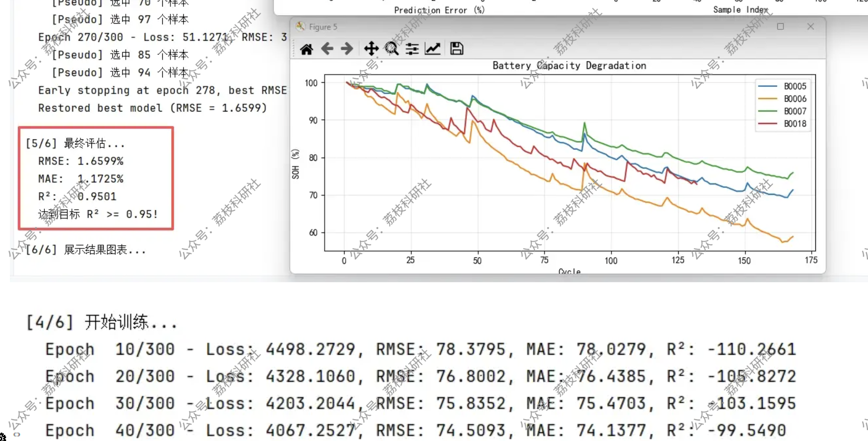Open Edit axis and curve parameters
This screenshot has width=868, height=441.
pos(432,49)
